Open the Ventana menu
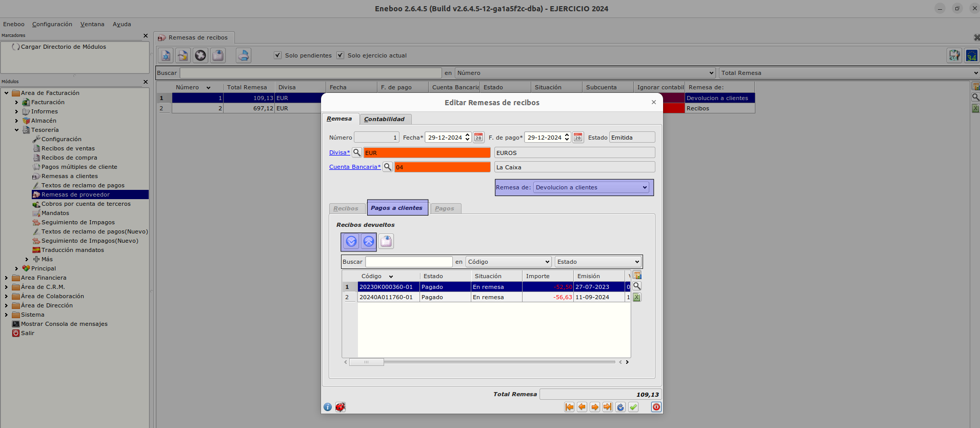The height and width of the screenshot is (428, 980). click(92, 24)
